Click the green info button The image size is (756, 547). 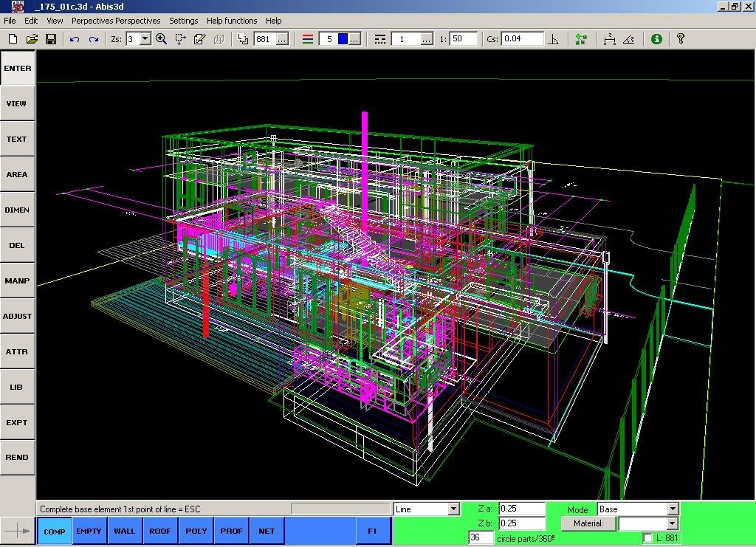(x=656, y=38)
